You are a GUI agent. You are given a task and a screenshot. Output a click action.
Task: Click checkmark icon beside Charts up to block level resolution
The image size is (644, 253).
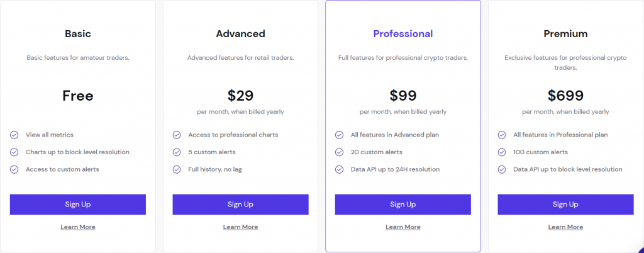point(14,152)
